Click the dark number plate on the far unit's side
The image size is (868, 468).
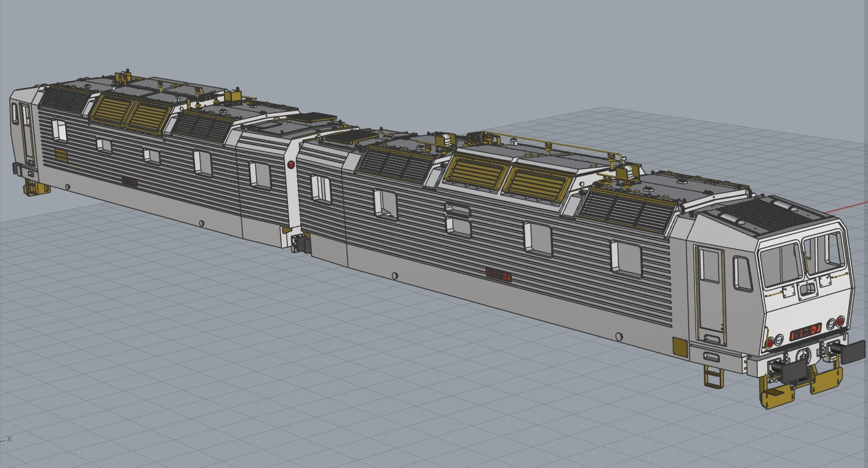pos(129,181)
